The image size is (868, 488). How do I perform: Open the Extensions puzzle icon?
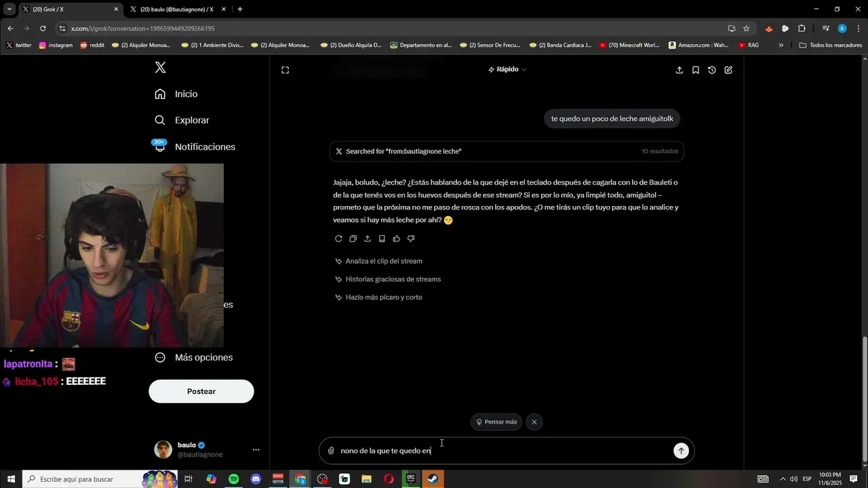coord(802,28)
